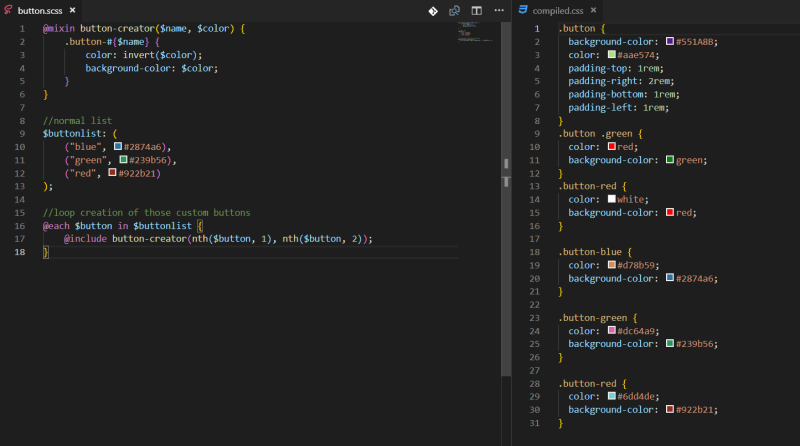Click the #d78b59 orange color swatch
Image resolution: width=800 pixels, height=446 pixels.
click(x=611, y=265)
